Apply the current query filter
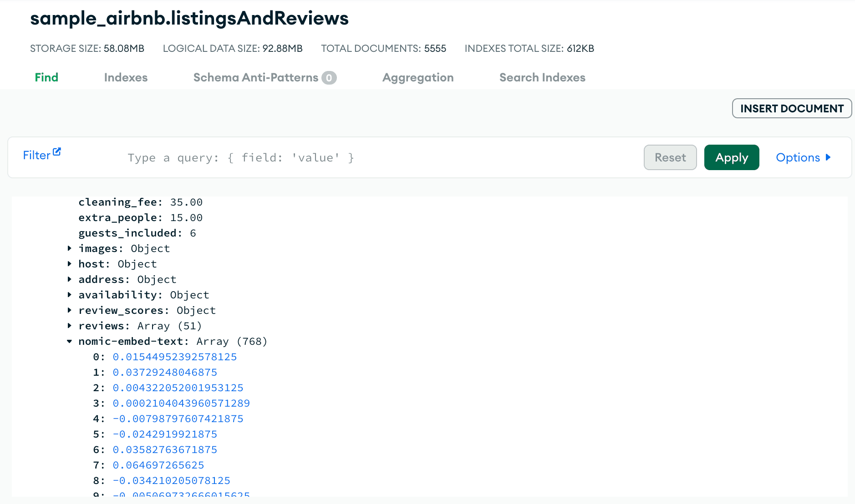Image resolution: width=855 pixels, height=504 pixels. [731, 157]
